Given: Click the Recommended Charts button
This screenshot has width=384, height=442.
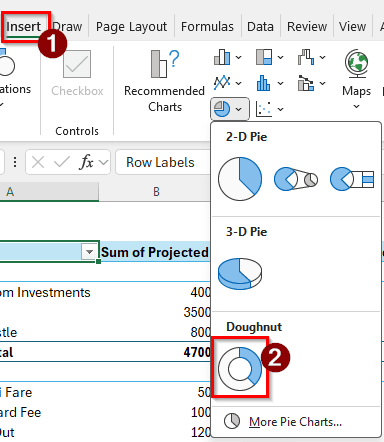Looking at the screenshot, I should [x=165, y=81].
